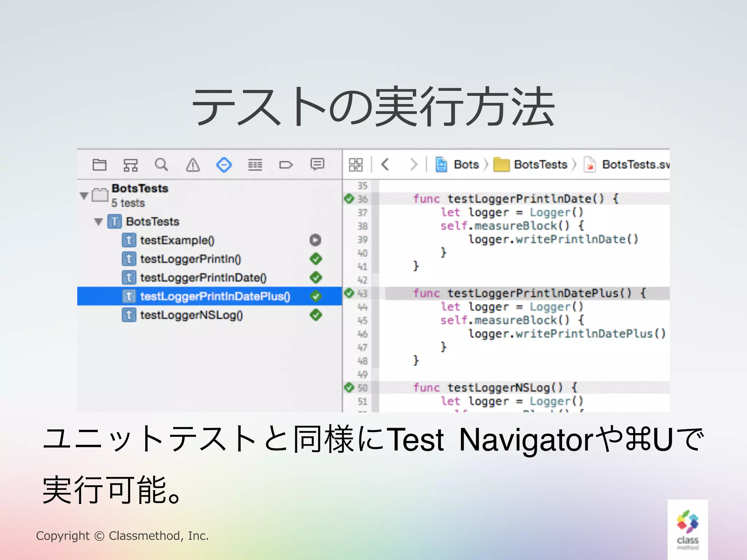Viewport: 747px width, 560px height.
Task: Select the testExample() test row
Action: pyautogui.click(x=209, y=240)
